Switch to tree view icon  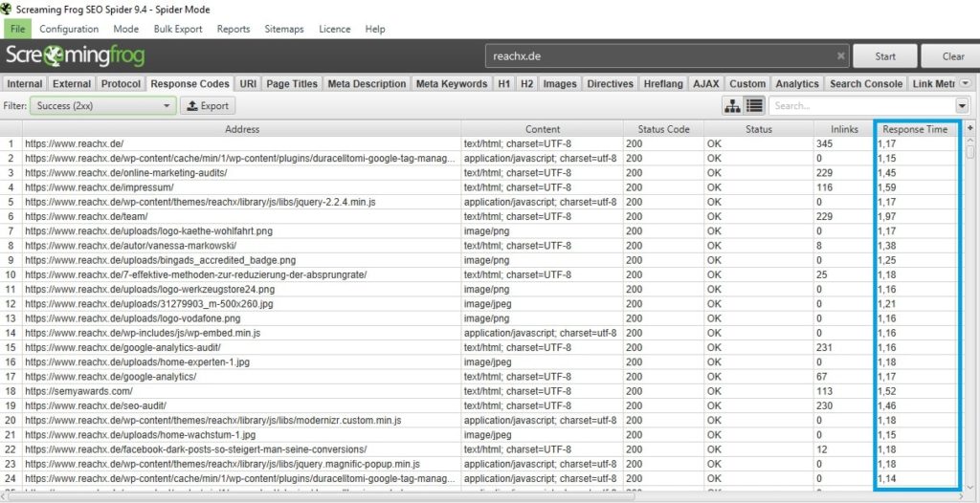coord(732,105)
